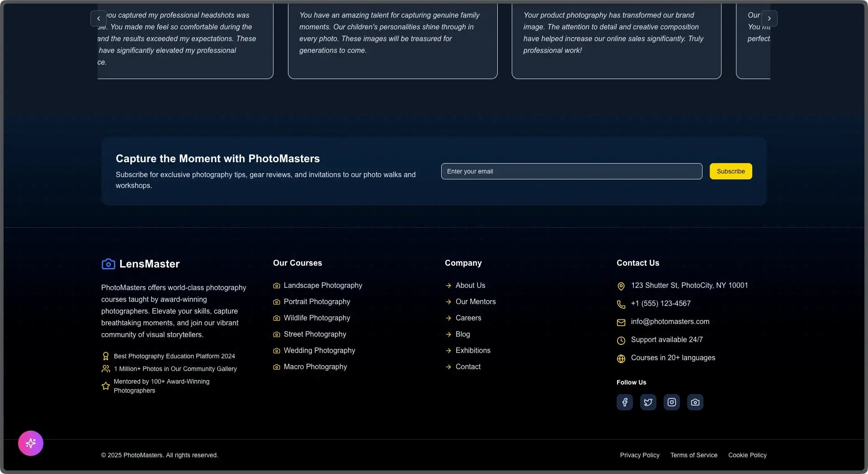Click the previous testimonial chevron button
Viewport: 868px width, 474px height.
click(x=99, y=19)
